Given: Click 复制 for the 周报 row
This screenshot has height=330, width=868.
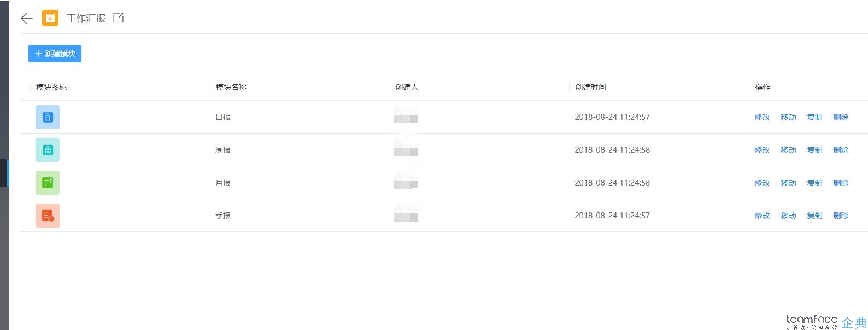Looking at the screenshot, I should pos(814,150).
